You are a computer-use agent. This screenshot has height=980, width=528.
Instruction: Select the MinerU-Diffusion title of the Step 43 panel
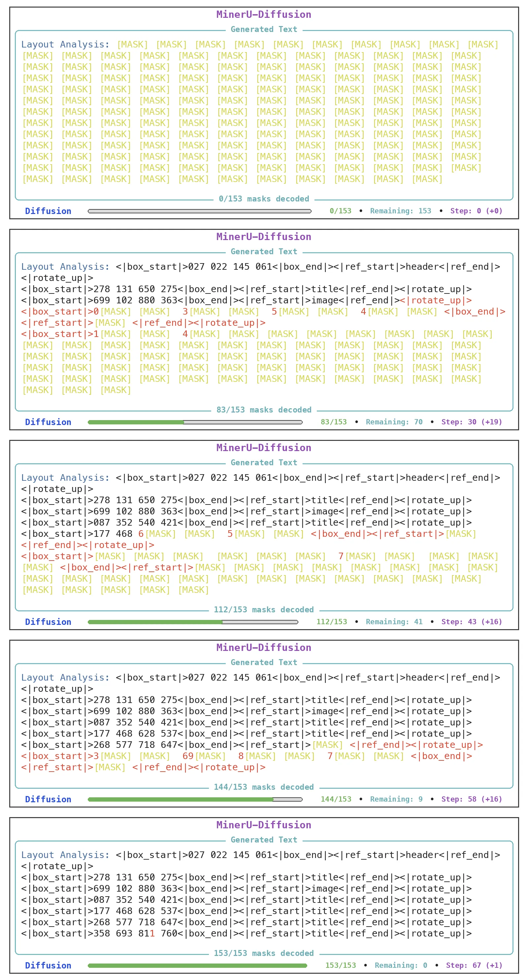pyautogui.click(x=264, y=448)
